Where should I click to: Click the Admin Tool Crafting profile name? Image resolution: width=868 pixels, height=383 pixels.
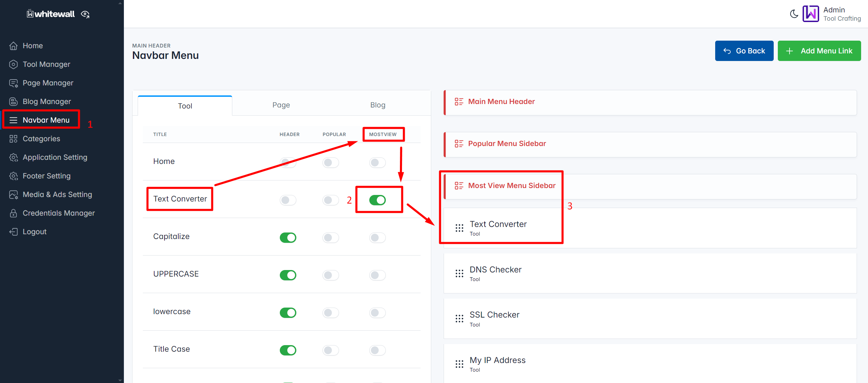point(842,14)
